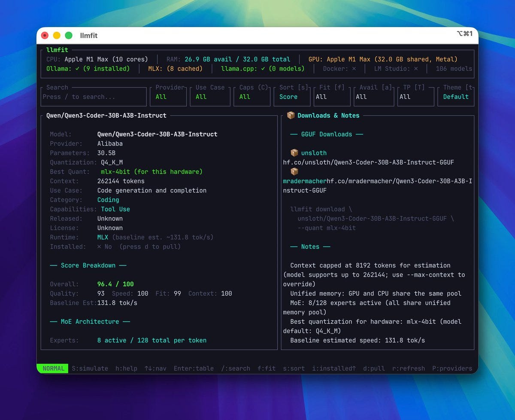
Task: Click Enter:table shortcut hint
Action: pos(194,368)
